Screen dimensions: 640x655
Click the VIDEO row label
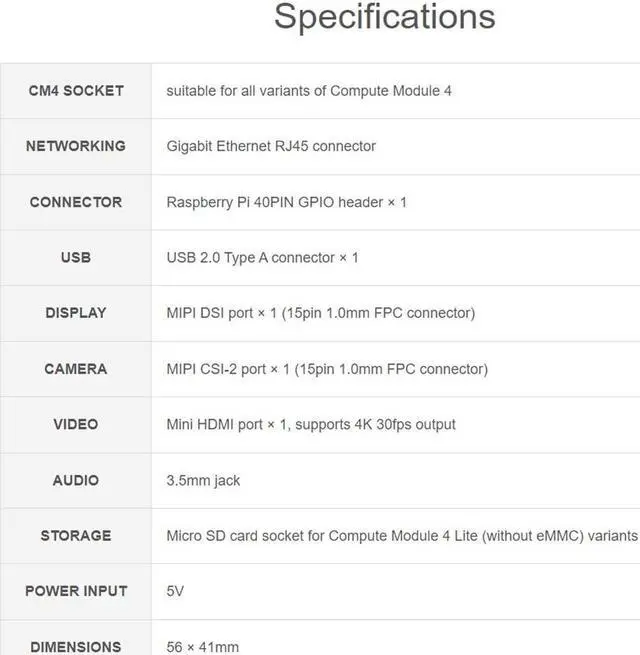(x=76, y=424)
